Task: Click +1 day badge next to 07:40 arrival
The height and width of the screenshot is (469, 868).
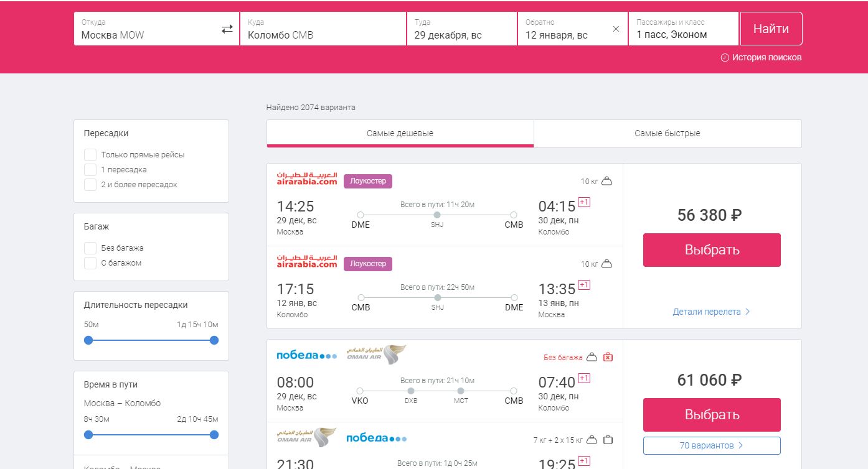Action: 584,378
